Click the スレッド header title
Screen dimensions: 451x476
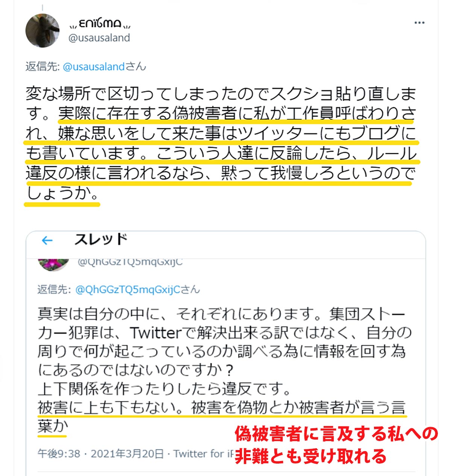pos(101,240)
